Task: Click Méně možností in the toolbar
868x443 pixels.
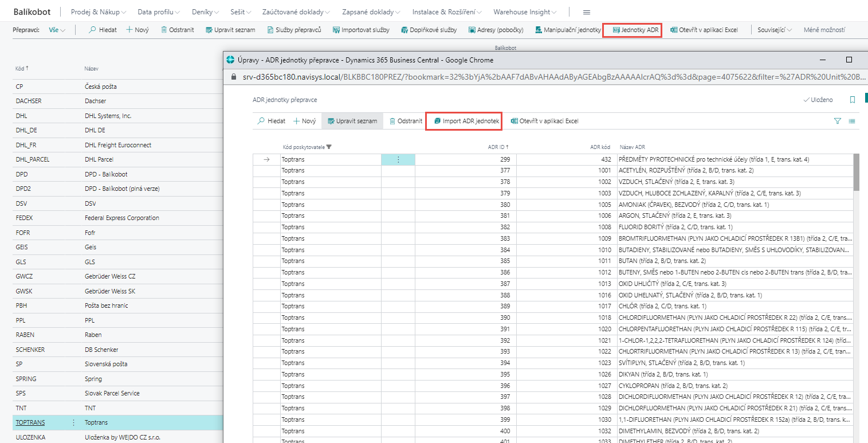Action: tap(824, 30)
